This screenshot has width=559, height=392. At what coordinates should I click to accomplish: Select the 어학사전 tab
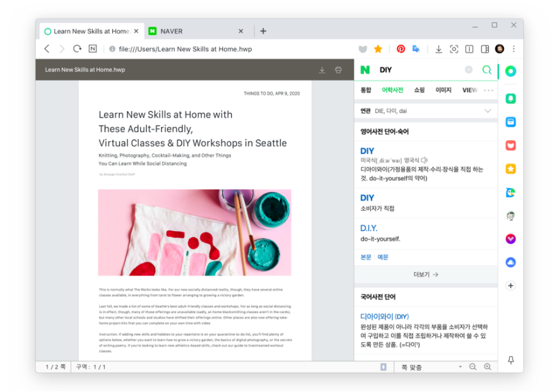point(392,90)
